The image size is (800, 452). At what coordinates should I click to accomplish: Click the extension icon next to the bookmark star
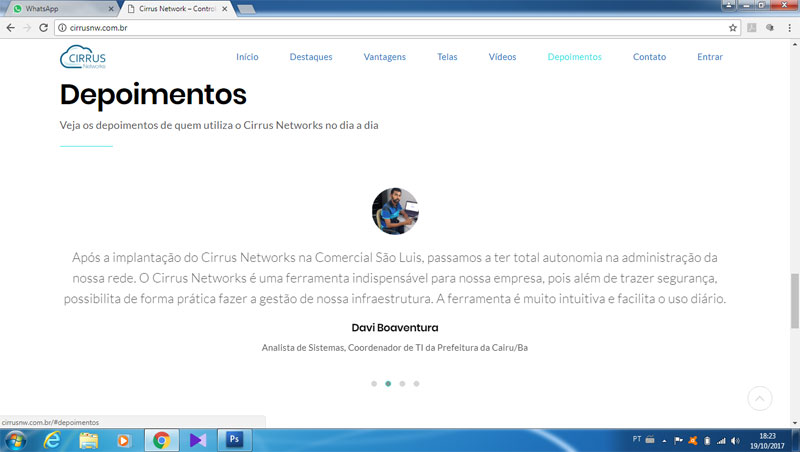752,28
